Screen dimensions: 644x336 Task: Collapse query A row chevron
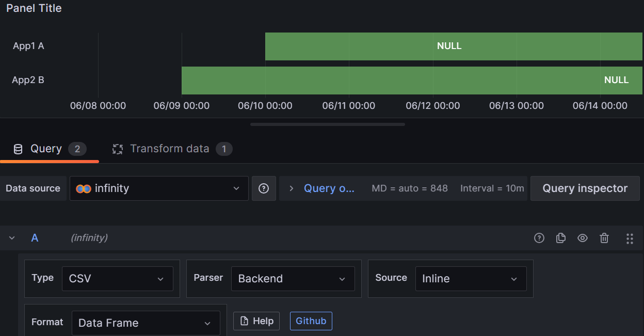pos(12,238)
